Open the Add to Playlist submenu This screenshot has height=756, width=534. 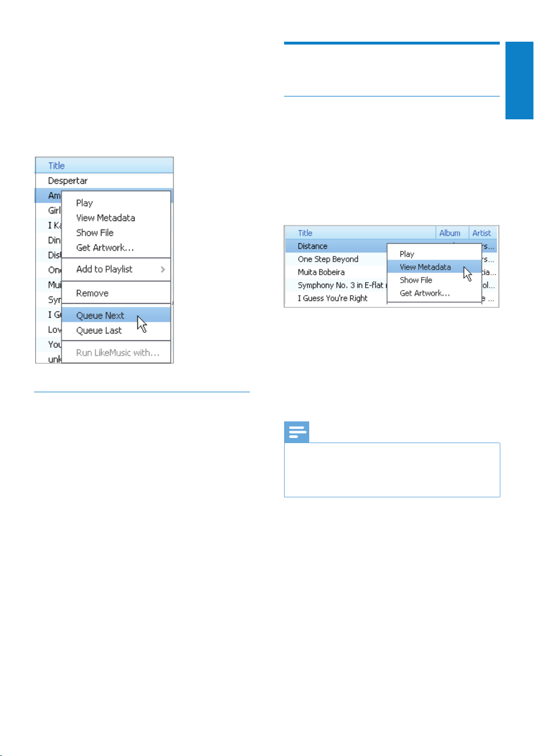(x=116, y=269)
